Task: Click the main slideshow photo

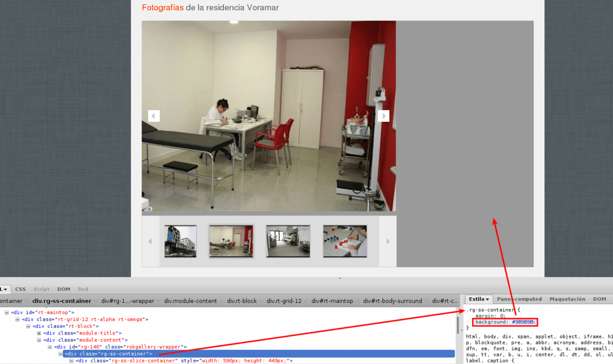Action: [269, 116]
